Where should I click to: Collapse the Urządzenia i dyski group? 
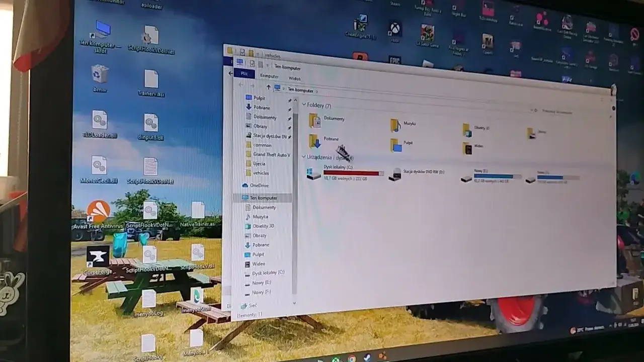(303, 156)
